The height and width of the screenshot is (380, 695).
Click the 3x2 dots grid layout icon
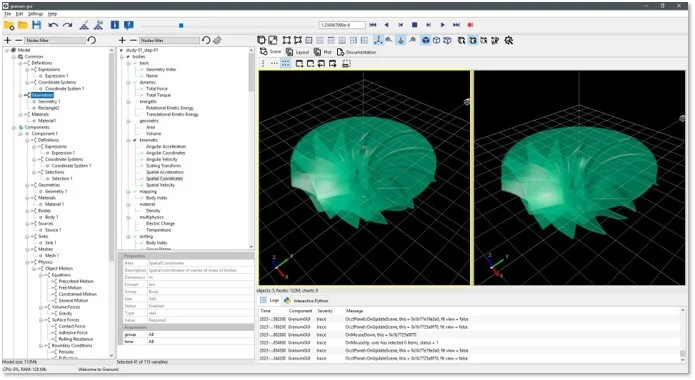click(x=285, y=64)
